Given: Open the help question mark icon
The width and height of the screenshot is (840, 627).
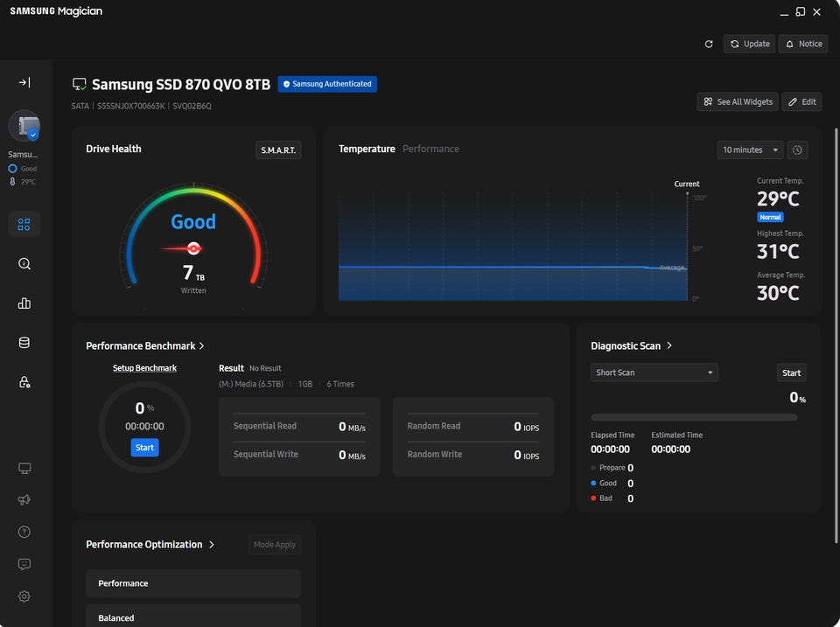Looking at the screenshot, I should [x=24, y=532].
